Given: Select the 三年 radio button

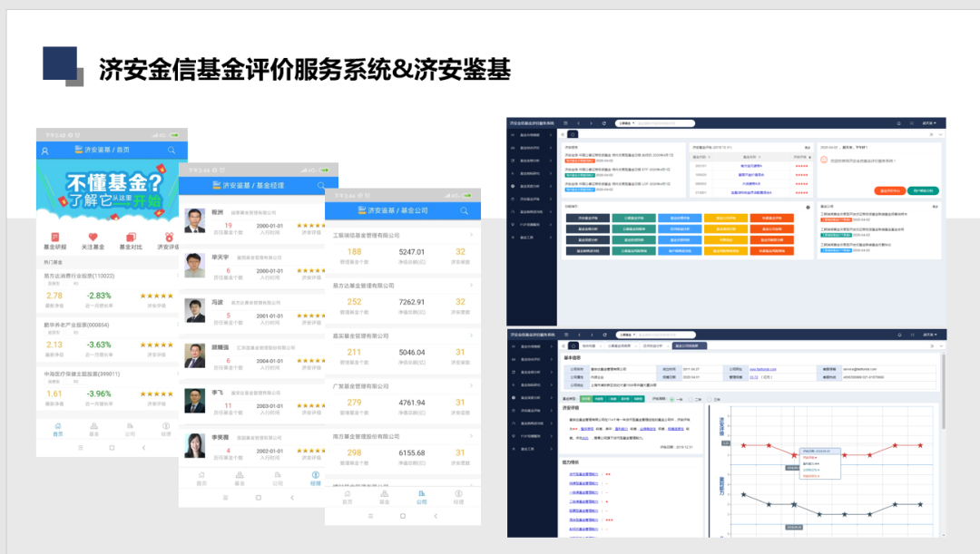Looking at the screenshot, I should (x=710, y=399).
